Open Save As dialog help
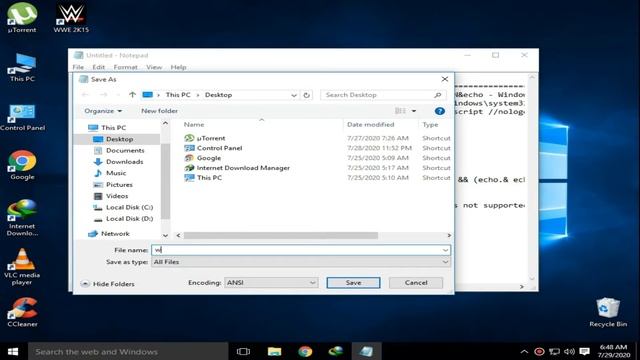This screenshot has height=360, width=640. pos(440,111)
